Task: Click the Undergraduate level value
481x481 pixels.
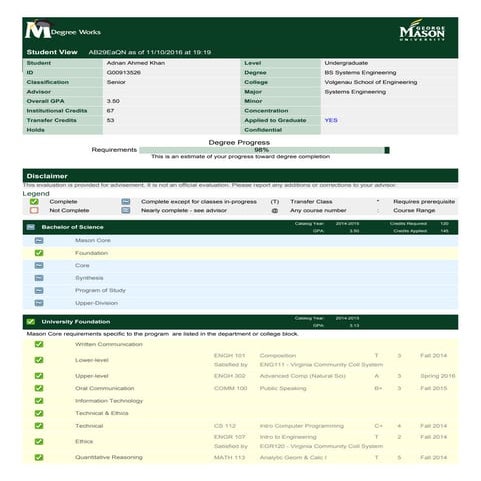Action: 346,63
